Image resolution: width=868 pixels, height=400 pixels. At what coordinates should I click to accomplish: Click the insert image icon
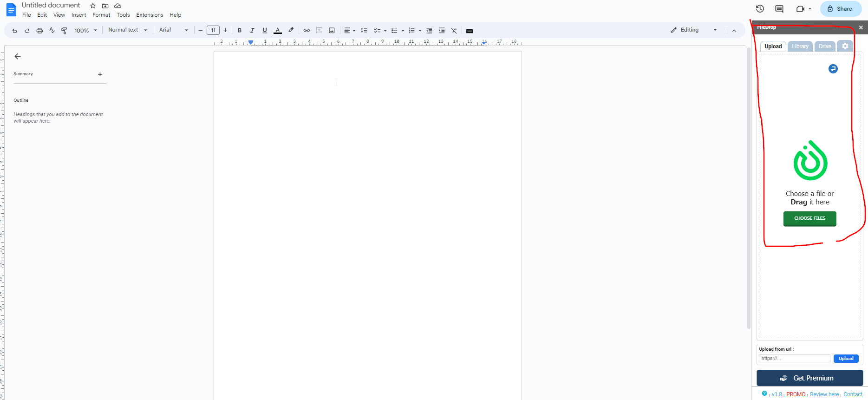click(x=332, y=31)
